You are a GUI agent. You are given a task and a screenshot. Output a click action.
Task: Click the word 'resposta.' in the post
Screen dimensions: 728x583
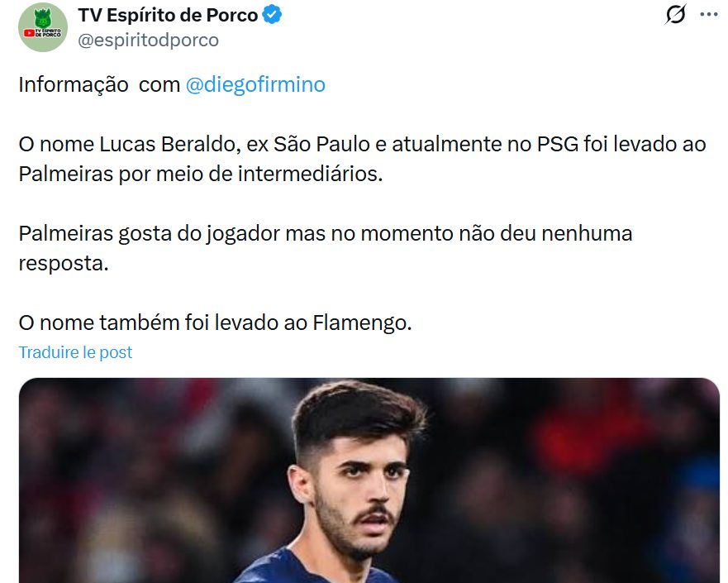click(x=64, y=264)
